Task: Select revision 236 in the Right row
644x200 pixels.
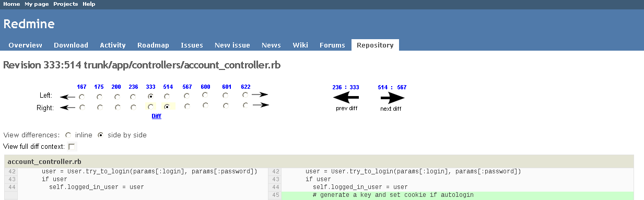Action: pos(133,108)
